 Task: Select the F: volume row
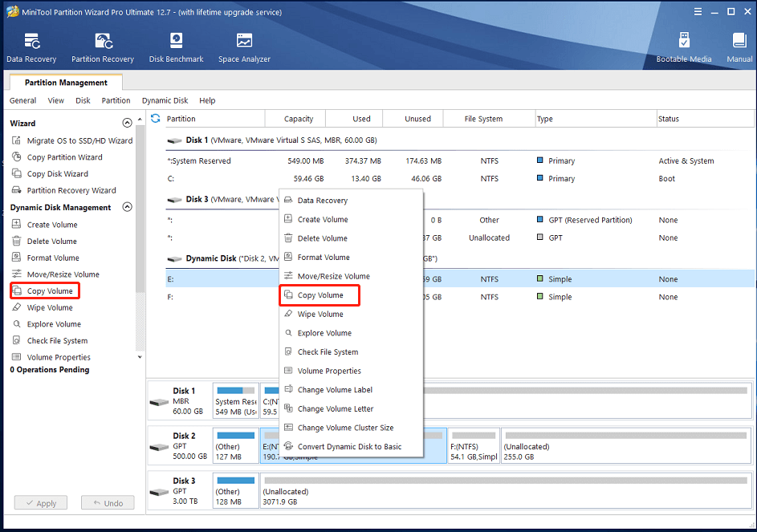[x=460, y=297]
